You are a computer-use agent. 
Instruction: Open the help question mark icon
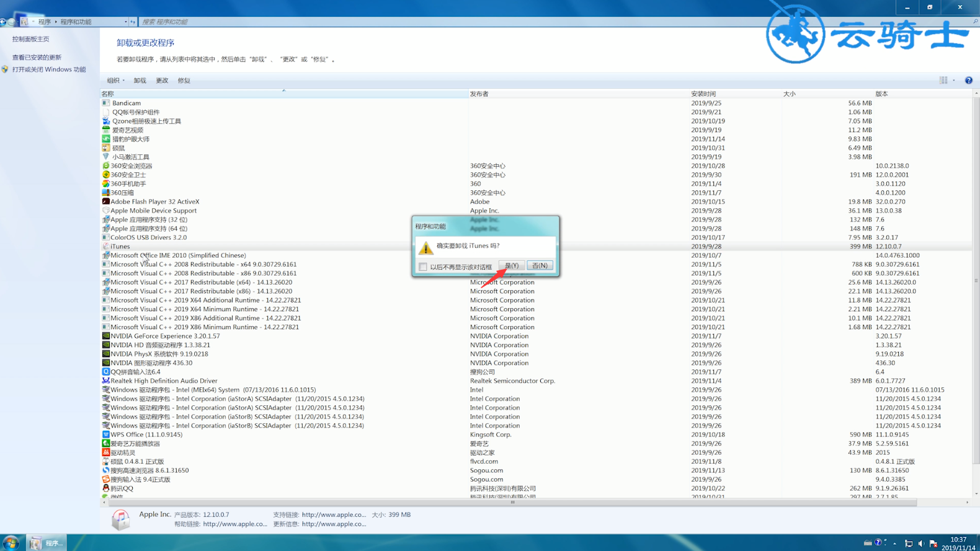pos(969,81)
